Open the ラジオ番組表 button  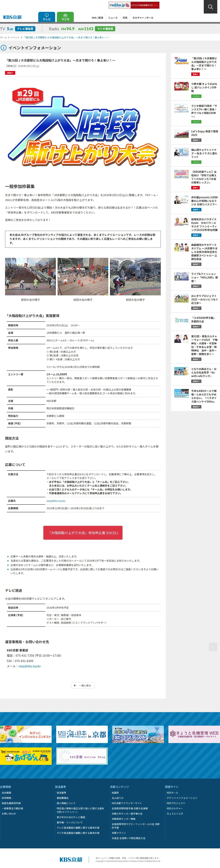point(105,29)
